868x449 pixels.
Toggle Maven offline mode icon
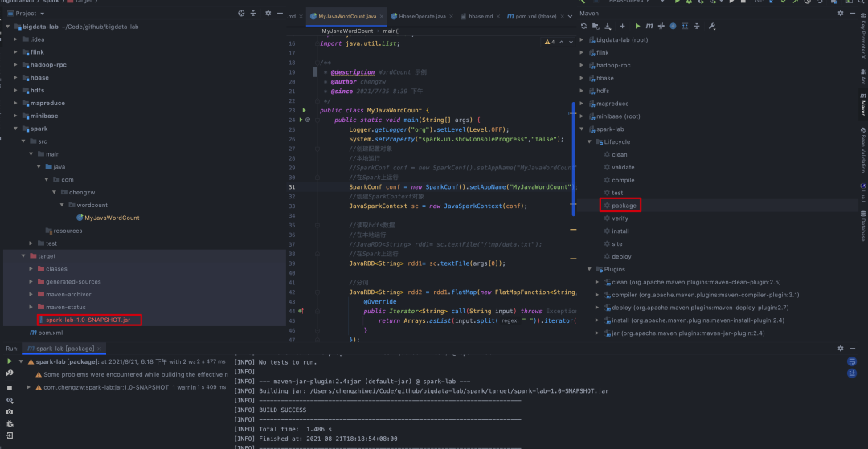coord(661,26)
